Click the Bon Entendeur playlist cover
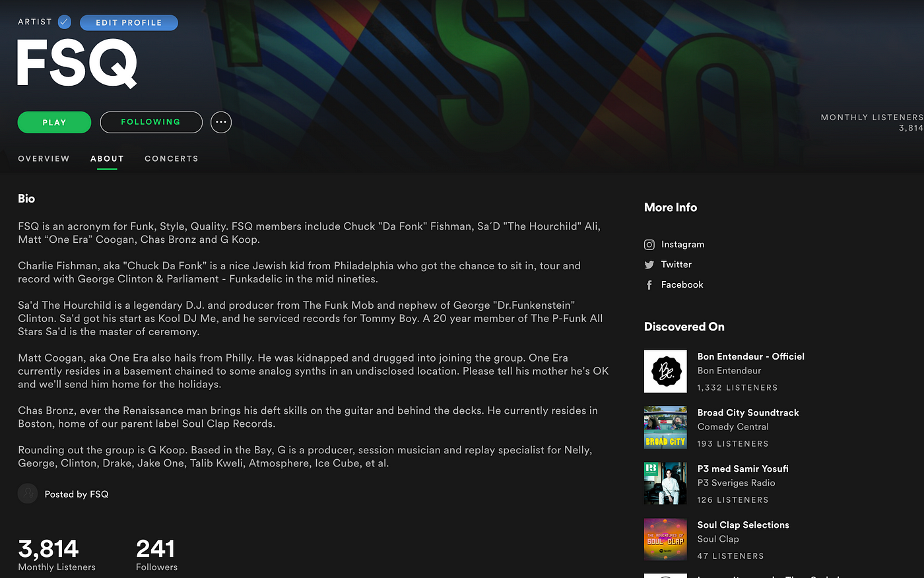 665,371
